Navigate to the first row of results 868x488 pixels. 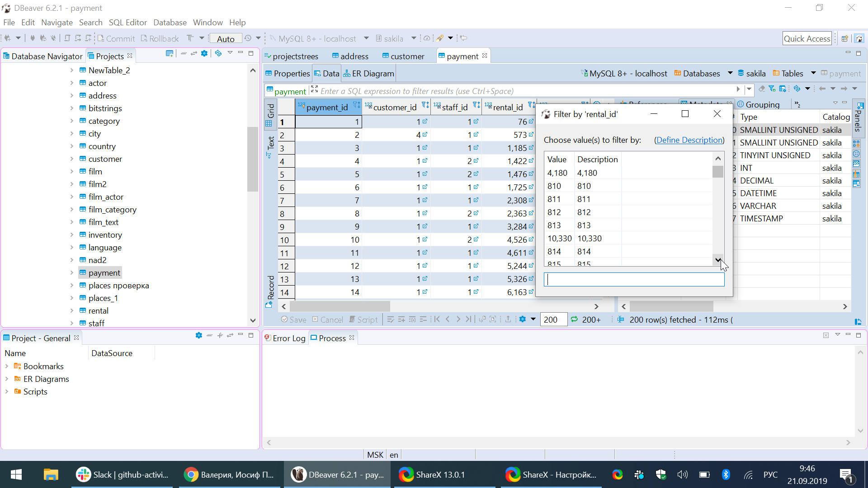coord(437,319)
